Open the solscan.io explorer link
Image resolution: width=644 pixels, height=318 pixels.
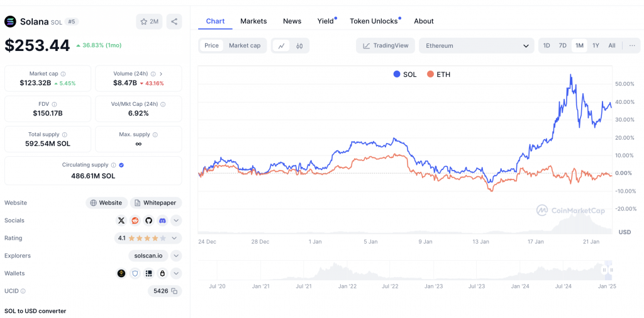[x=148, y=256]
